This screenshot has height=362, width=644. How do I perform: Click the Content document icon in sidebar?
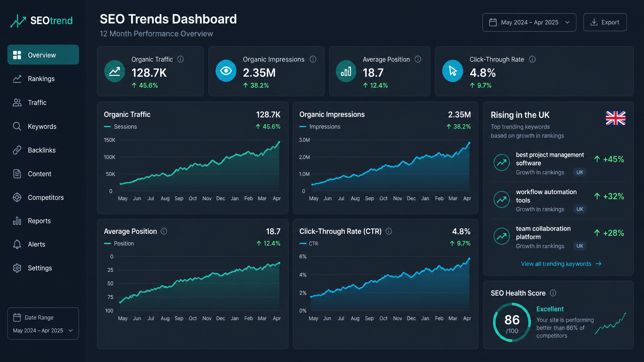point(17,174)
